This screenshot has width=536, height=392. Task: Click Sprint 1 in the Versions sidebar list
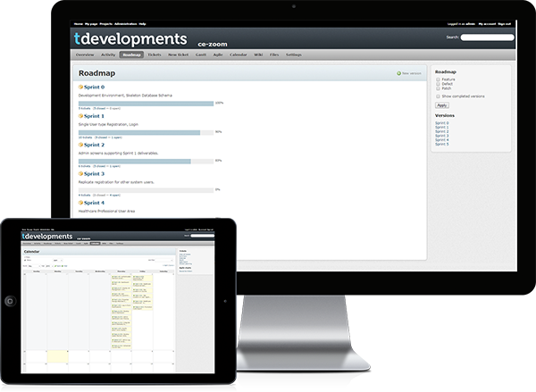[x=441, y=127]
